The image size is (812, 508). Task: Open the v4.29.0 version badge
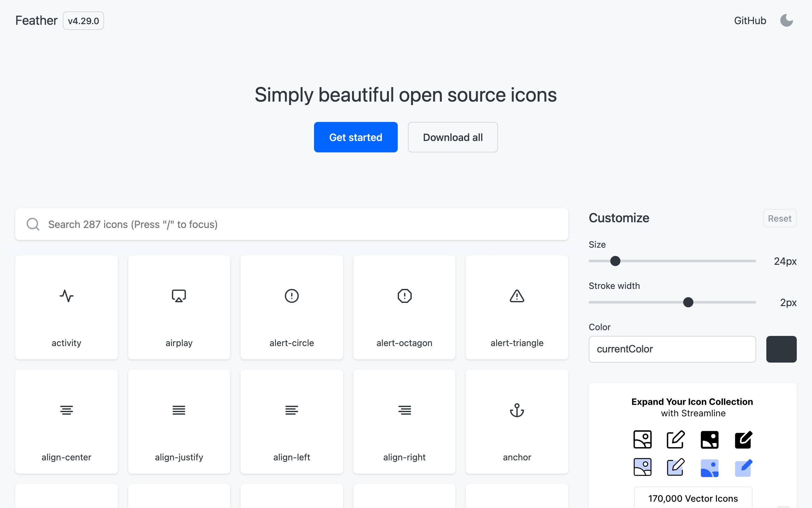click(83, 21)
